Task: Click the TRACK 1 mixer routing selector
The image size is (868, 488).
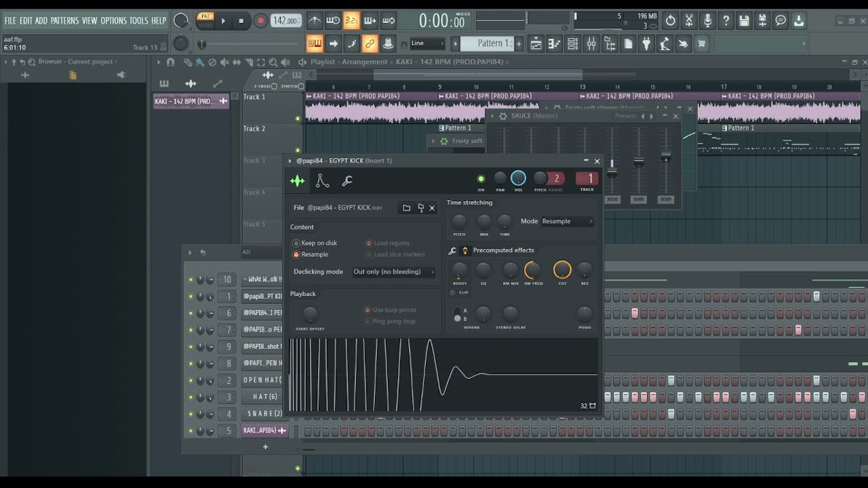Action: 587,179
